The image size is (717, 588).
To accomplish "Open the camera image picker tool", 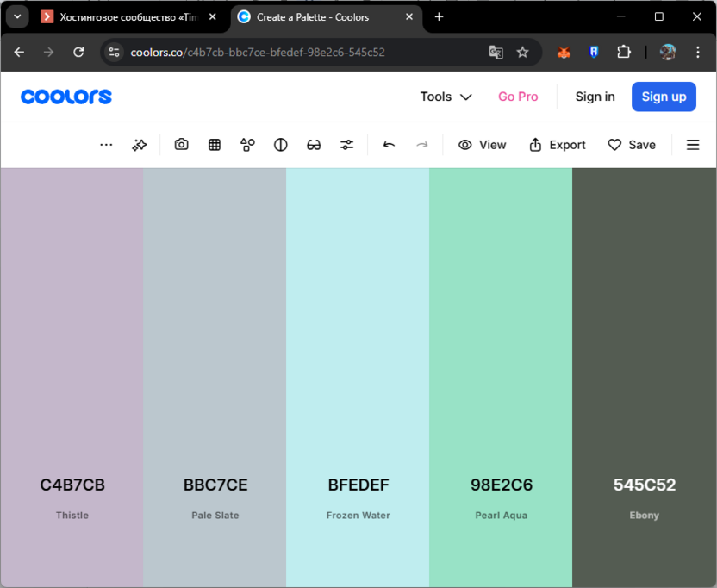I will tap(181, 145).
